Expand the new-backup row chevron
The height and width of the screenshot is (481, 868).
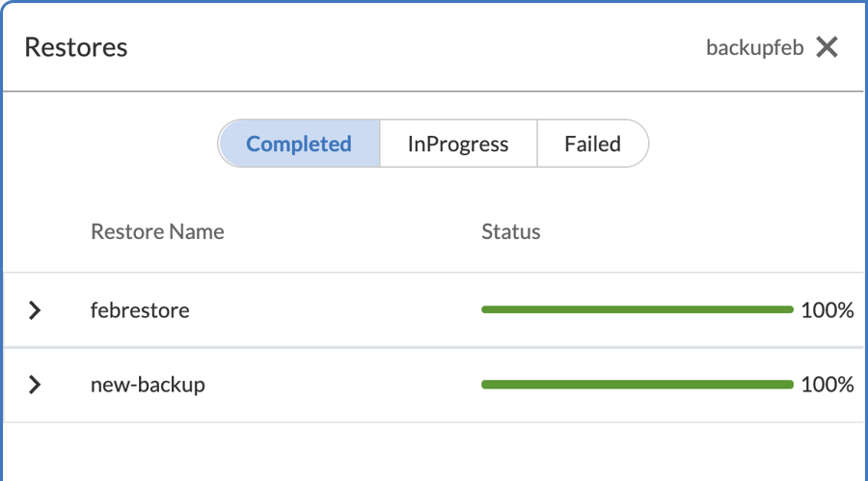pyautogui.click(x=35, y=385)
